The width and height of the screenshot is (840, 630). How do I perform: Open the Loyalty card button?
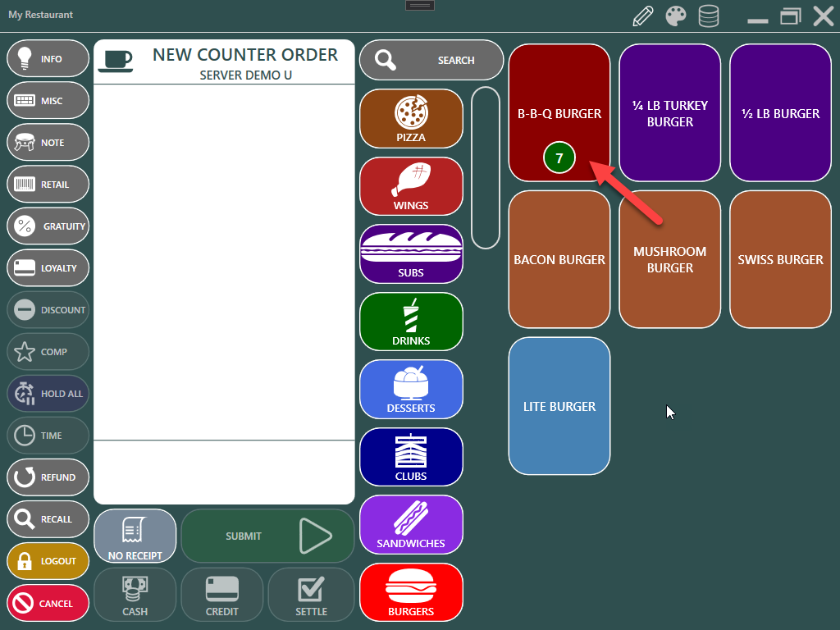click(48, 268)
